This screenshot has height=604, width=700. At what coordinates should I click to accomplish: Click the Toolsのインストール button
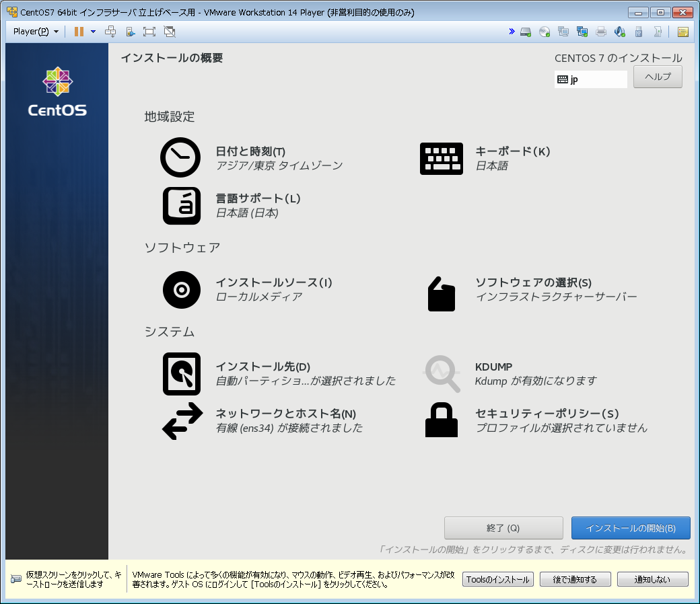[498, 580]
